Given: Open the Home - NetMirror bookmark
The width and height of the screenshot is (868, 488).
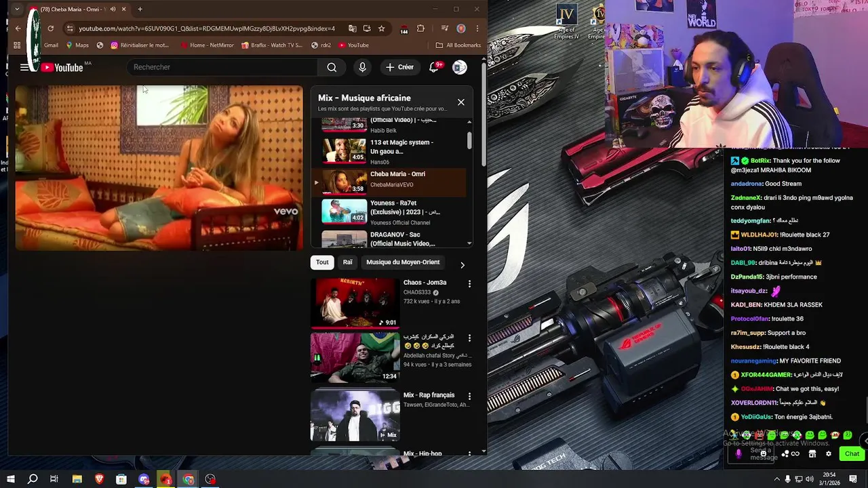Looking at the screenshot, I should [x=207, y=45].
